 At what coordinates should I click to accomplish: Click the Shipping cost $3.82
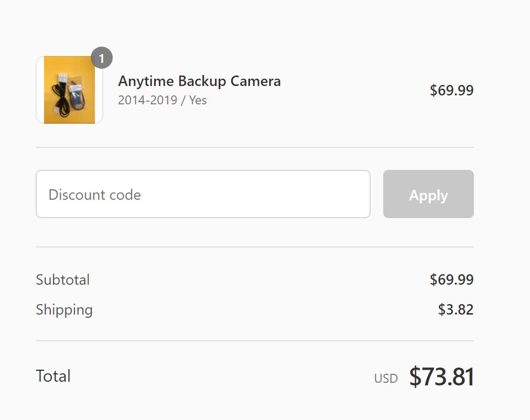point(456,310)
